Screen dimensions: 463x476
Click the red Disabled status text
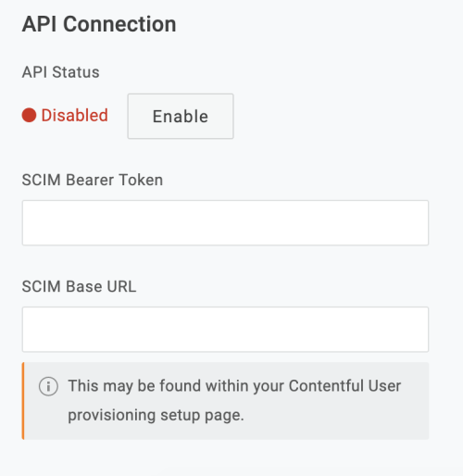pos(74,115)
